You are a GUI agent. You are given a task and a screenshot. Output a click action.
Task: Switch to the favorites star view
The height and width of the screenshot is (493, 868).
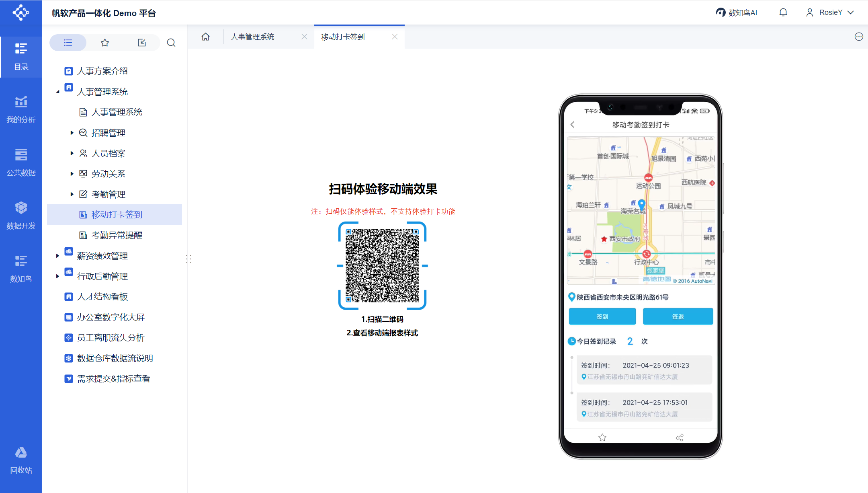[105, 43]
